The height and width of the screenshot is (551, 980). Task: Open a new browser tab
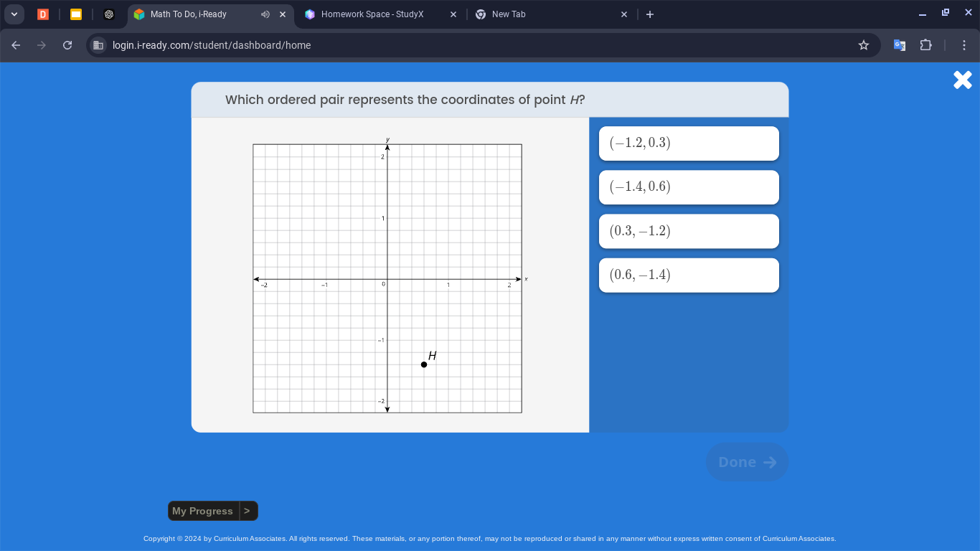(x=650, y=14)
